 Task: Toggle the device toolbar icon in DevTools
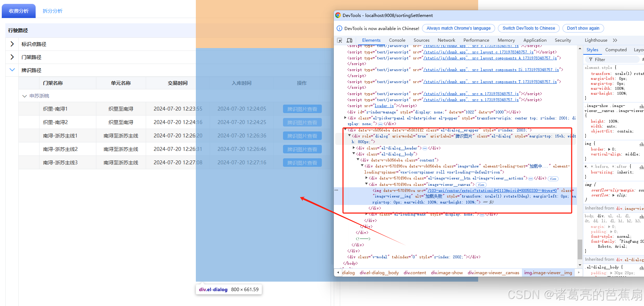pos(349,40)
